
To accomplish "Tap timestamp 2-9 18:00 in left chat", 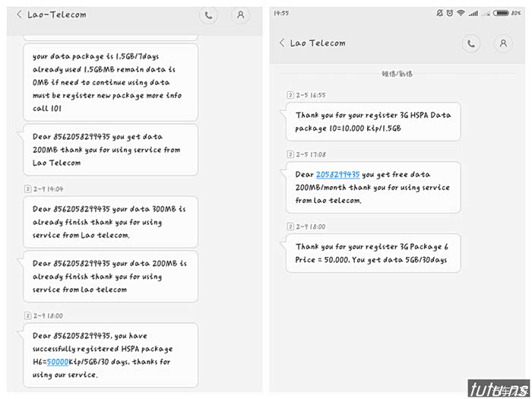I will [x=48, y=316].
